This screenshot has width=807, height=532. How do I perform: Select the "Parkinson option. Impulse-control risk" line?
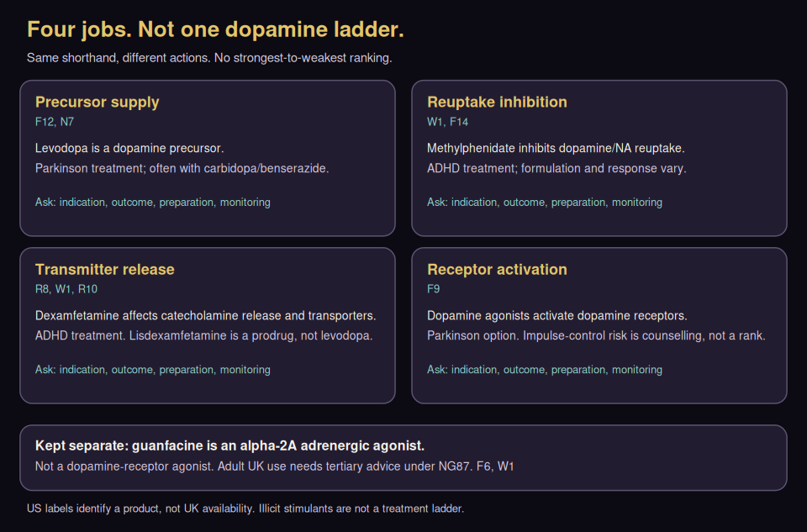pyautogui.click(x=596, y=335)
